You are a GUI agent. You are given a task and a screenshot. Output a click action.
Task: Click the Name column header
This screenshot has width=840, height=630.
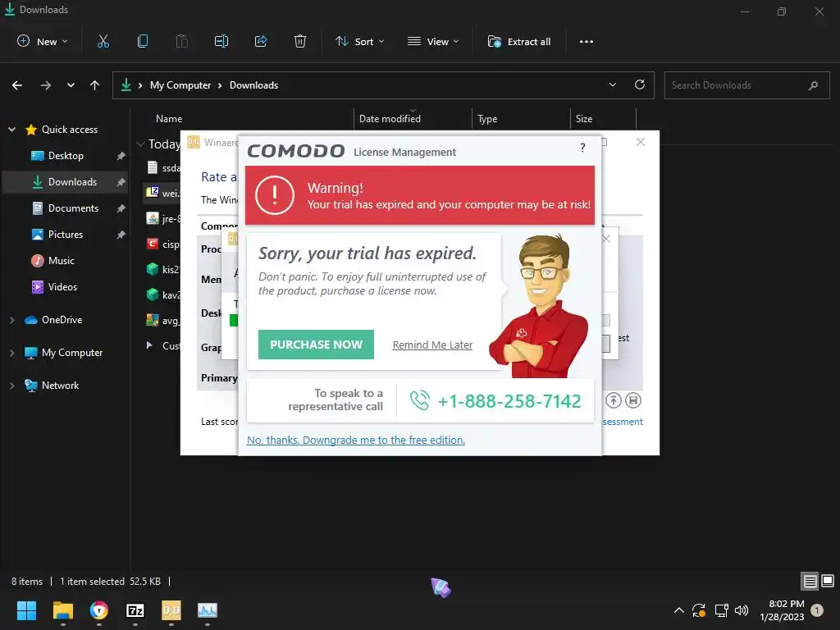pyautogui.click(x=169, y=119)
